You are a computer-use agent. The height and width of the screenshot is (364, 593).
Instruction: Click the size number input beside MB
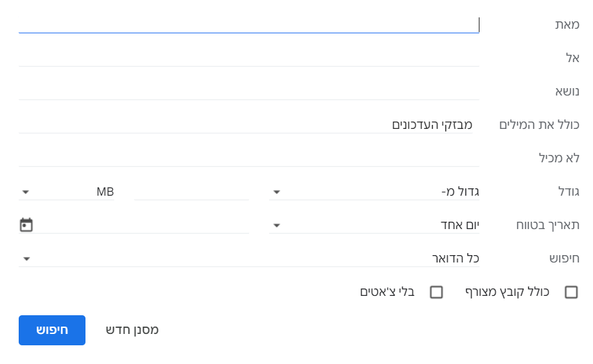[192, 192]
